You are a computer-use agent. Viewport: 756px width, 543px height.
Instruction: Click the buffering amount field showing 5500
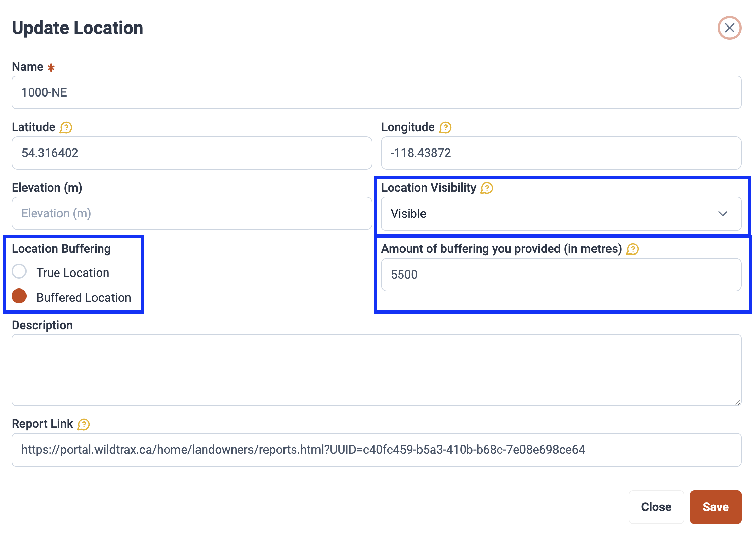561,275
